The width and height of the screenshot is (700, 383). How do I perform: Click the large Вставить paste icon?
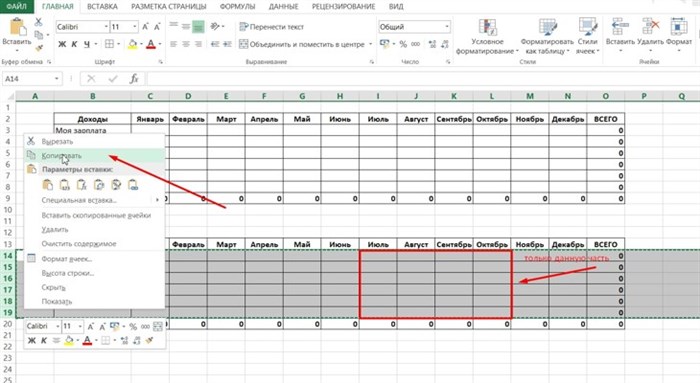point(17,27)
